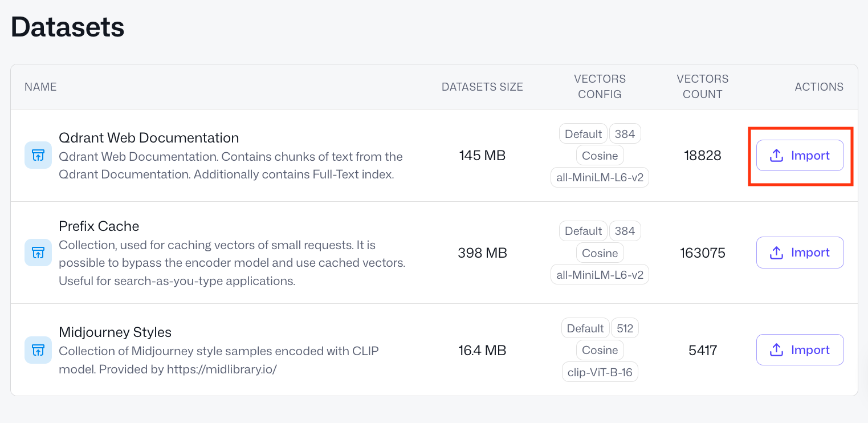Click the Midjourney Styles dataset icon

pyautogui.click(x=37, y=350)
